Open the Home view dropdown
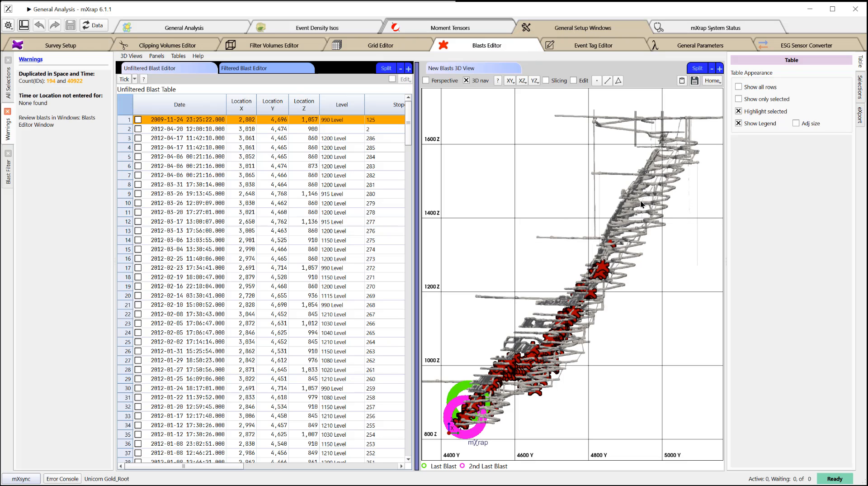This screenshot has height=486, width=868. [712, 81]
